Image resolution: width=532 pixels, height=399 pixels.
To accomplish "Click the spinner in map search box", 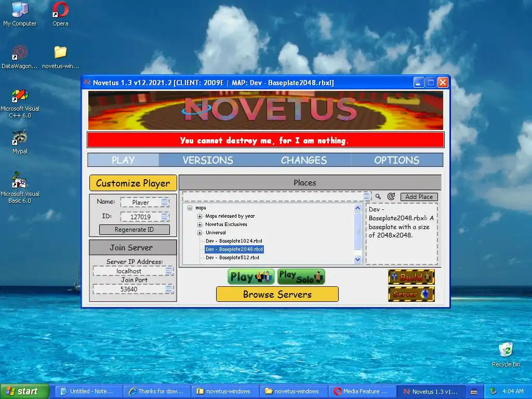I will tap(366, 196).
